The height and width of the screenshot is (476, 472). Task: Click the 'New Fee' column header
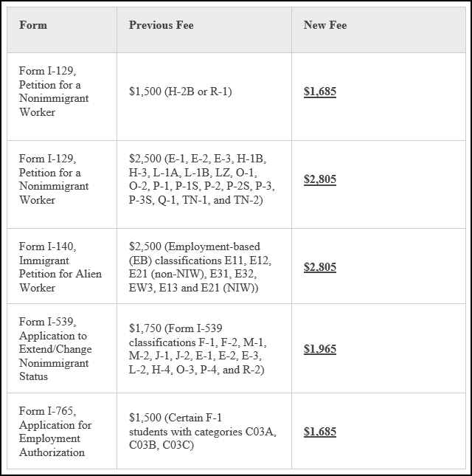tap(324, 25)
